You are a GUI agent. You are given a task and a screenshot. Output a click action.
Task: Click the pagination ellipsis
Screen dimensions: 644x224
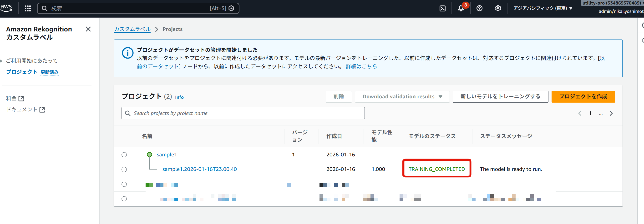(601, 114)
